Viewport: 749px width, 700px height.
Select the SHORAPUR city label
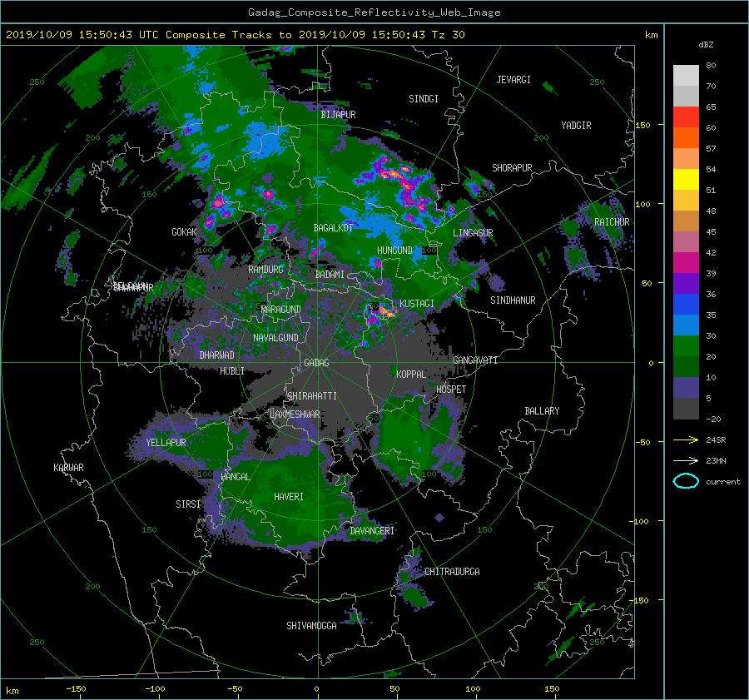512,168
